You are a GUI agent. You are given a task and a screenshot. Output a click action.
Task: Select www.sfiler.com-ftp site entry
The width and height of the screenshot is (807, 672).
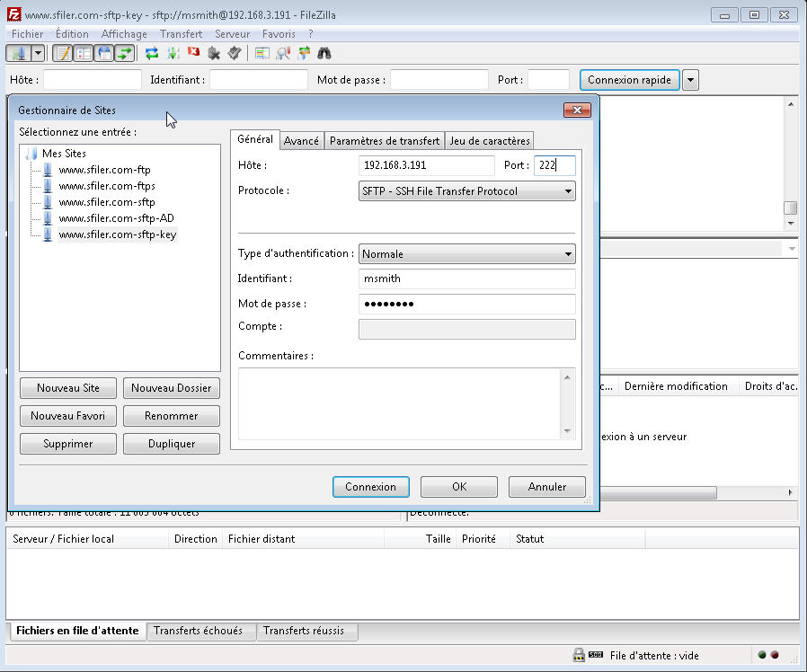(104, 170)
